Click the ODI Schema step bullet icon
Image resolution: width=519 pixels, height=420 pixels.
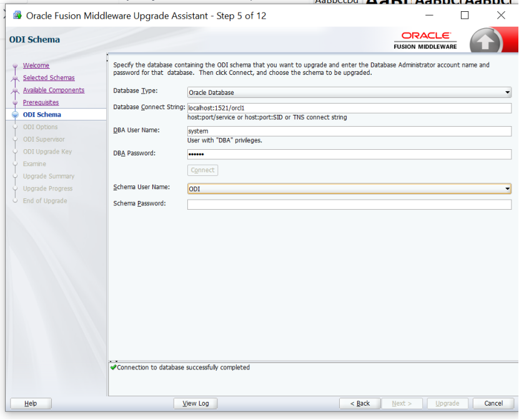pyautogui.click(x=15, y=115)
